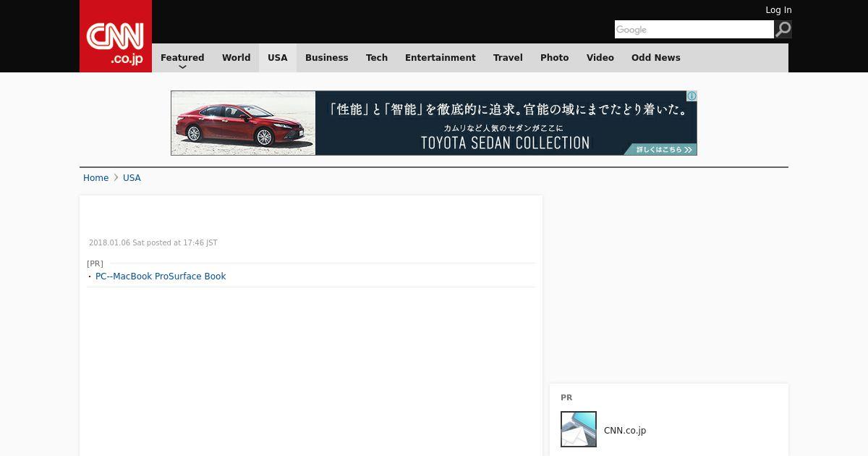Open the Odd News section

656,58
